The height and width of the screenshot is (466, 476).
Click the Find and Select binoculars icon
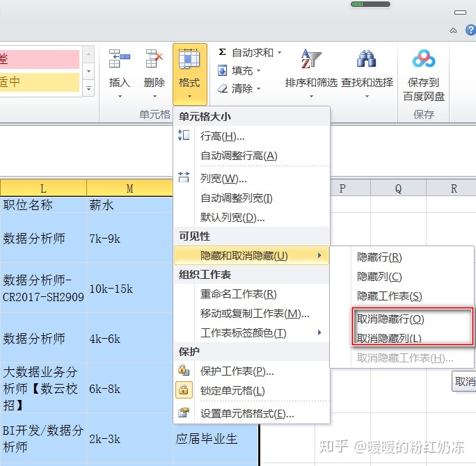coord(367,58)
